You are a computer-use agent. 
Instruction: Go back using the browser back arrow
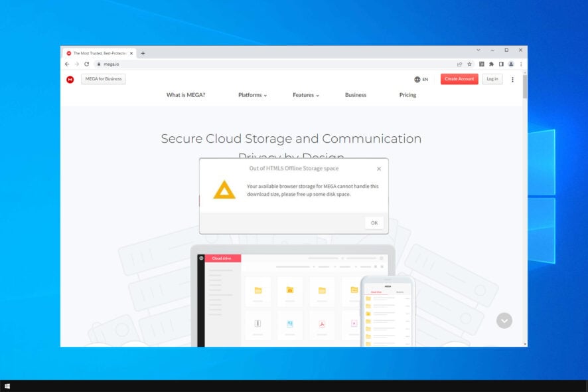[x=67, y=64]
